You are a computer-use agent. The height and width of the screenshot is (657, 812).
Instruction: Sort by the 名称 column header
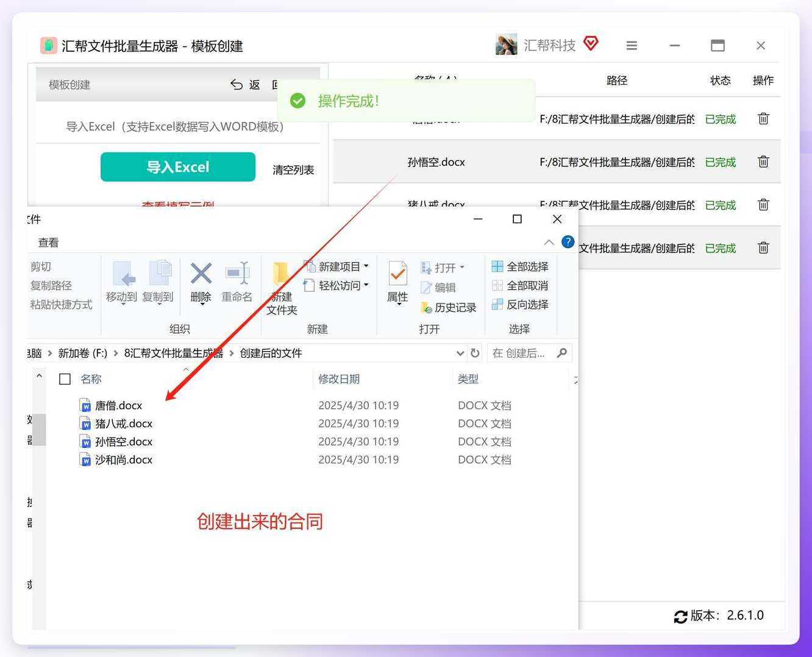[91, 379]
